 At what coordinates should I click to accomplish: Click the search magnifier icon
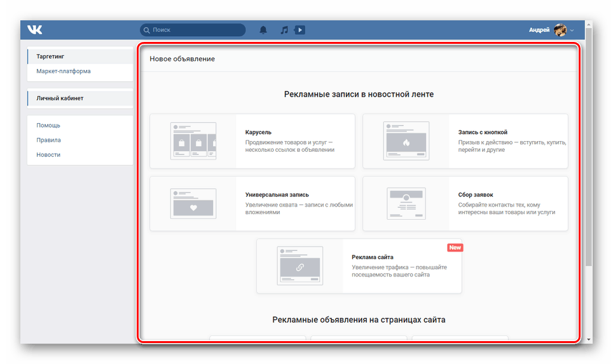coord(147,30)
